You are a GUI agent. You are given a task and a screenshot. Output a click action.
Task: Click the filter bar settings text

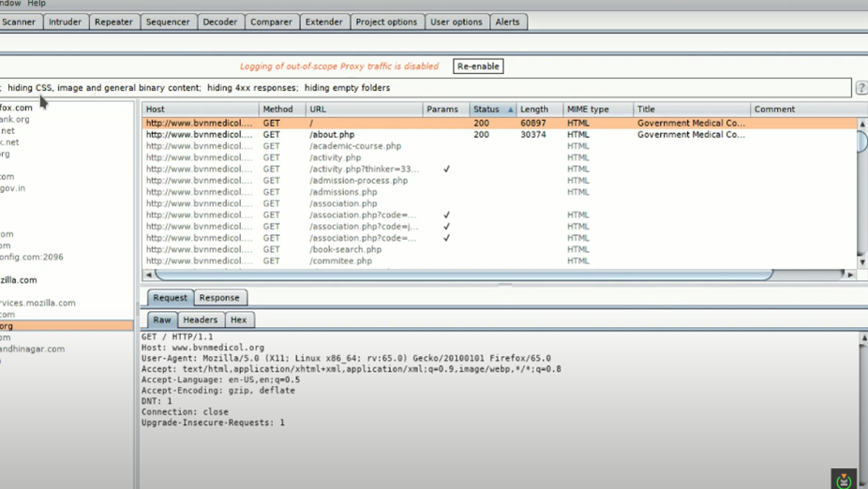point(199,88)
